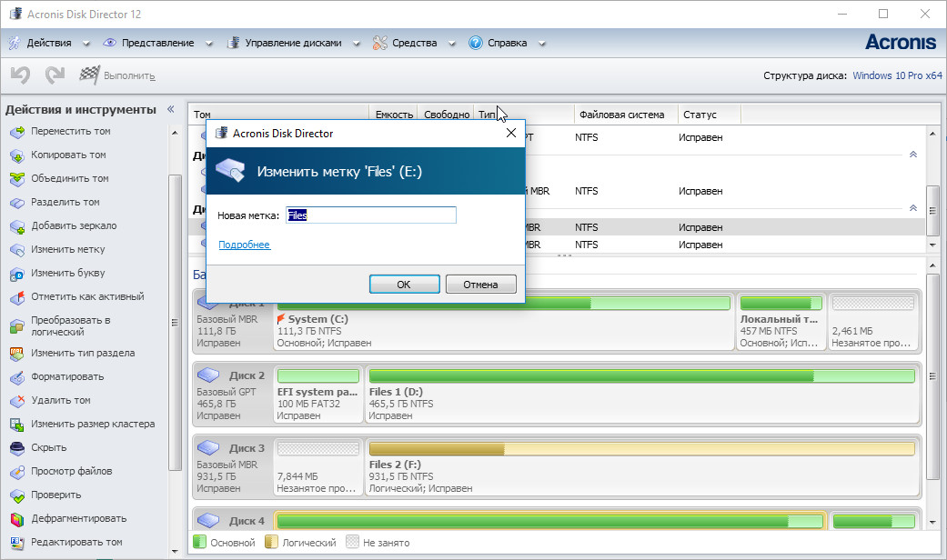Collapse the lower disk group chevron in volume list

[913, 208]
